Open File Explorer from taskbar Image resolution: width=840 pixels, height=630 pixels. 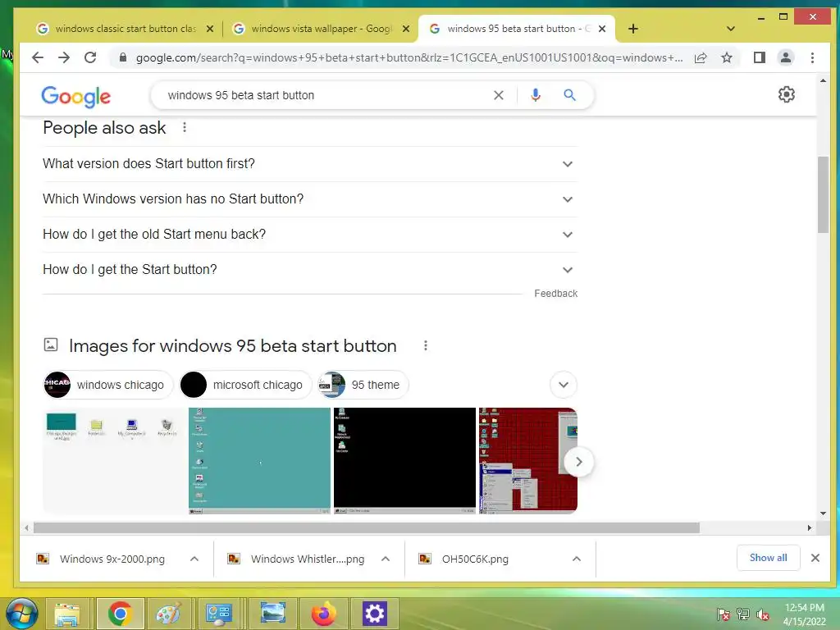click(x=67, y=614)
